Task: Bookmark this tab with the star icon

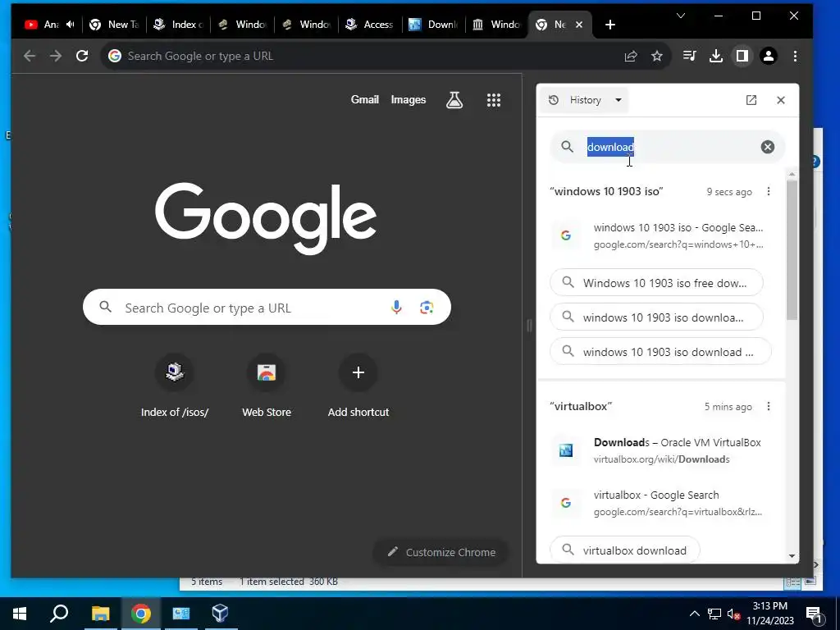Action: (657, 56)
